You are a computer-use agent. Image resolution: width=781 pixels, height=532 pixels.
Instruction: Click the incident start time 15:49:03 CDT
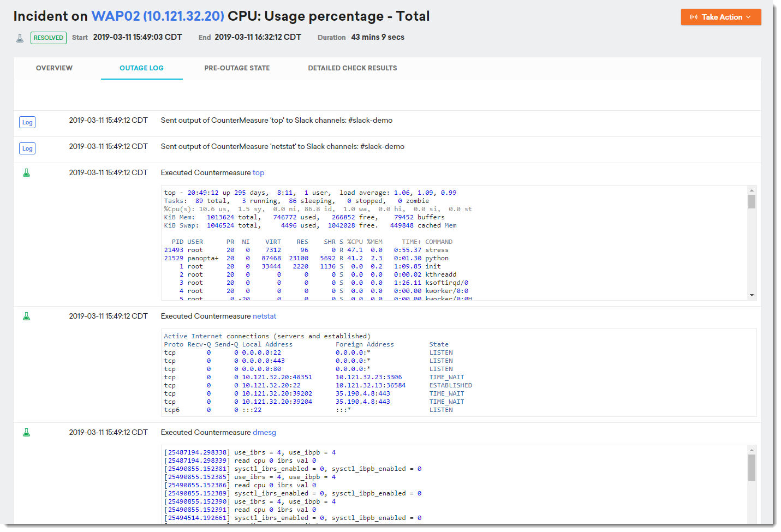click(138, 37)
